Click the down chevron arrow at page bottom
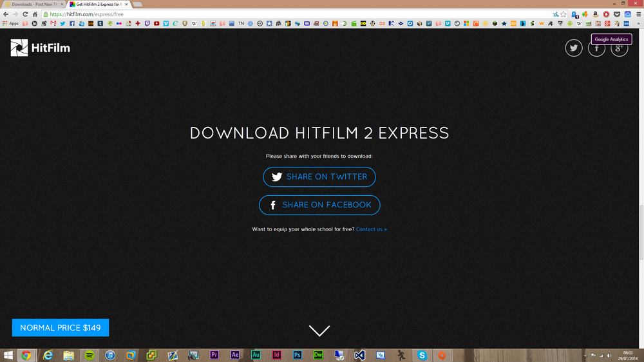This screenshot has width=644, height=362. pos(319,330)
